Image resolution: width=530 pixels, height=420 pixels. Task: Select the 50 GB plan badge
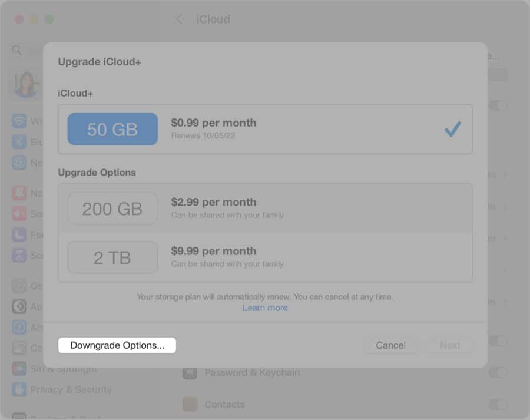coord(112,129)
